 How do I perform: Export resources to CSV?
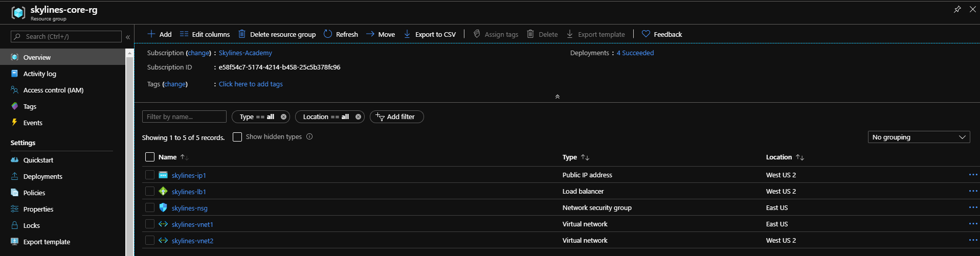point(430,34)
